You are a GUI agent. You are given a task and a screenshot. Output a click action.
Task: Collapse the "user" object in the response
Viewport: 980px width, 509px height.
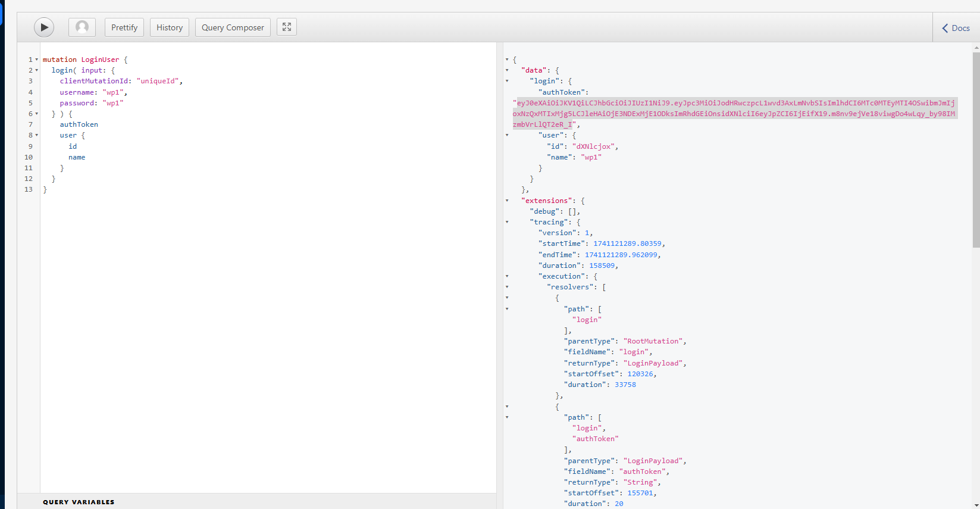(507, 135)
